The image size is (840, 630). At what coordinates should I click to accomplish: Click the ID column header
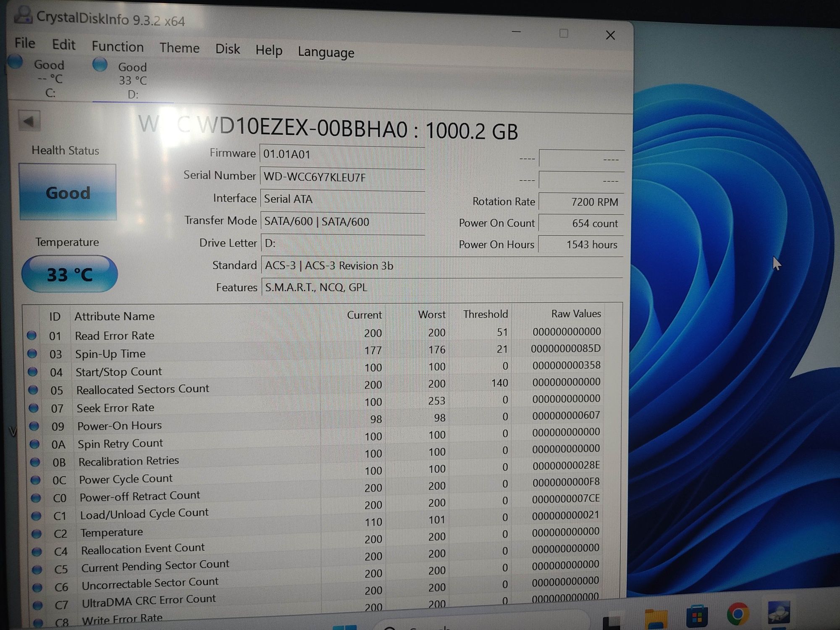pos(55,317)
